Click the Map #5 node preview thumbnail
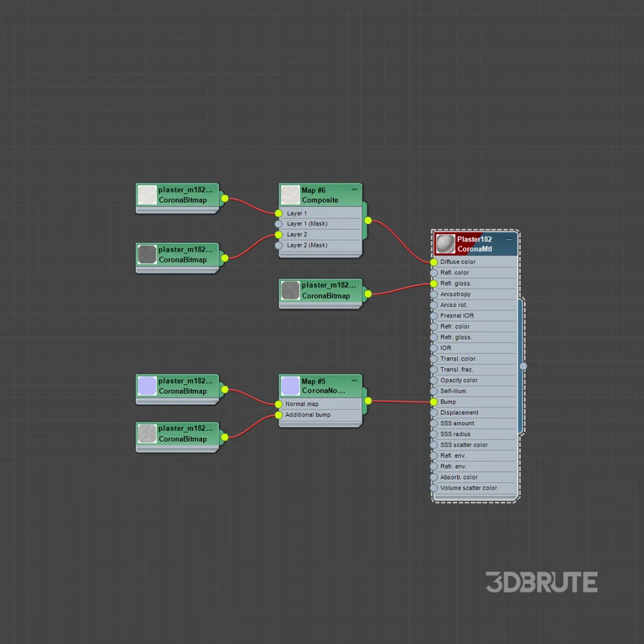Screen dimensions: 644x644 pyautogui.click(x=291, y=386)
